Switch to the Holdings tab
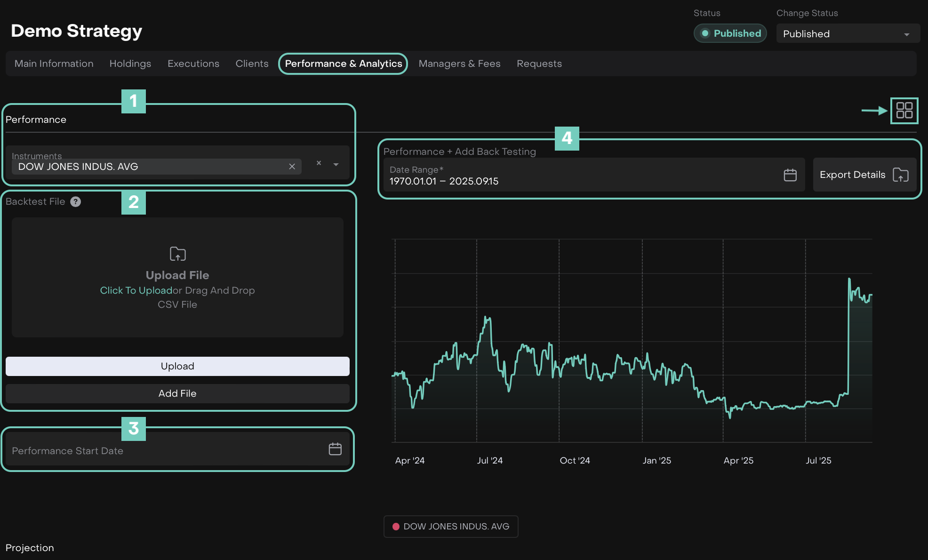 click(130, 64)
